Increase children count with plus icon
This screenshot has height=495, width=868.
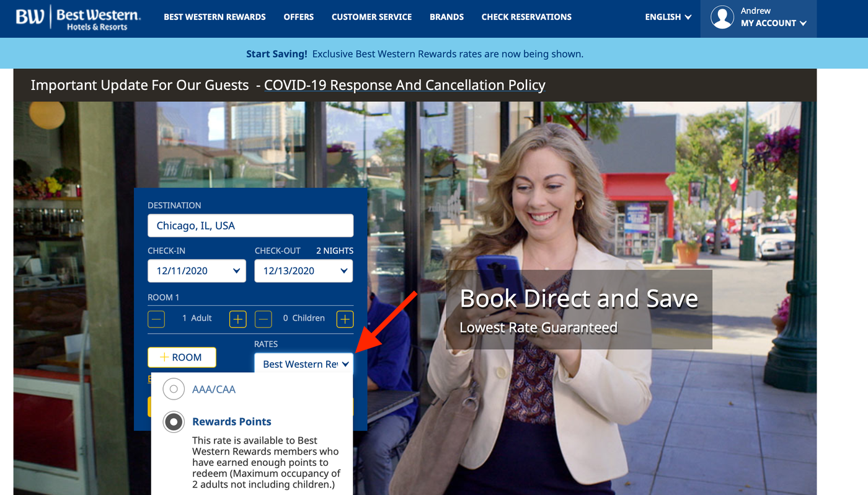(344, 319)
